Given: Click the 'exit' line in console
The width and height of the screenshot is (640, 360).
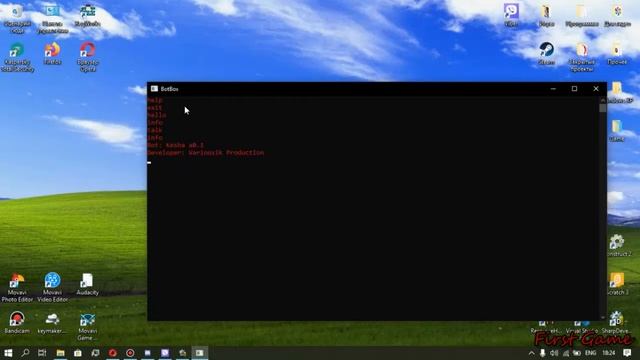Looking at the screenshot, I should click(x=155, y=108).
